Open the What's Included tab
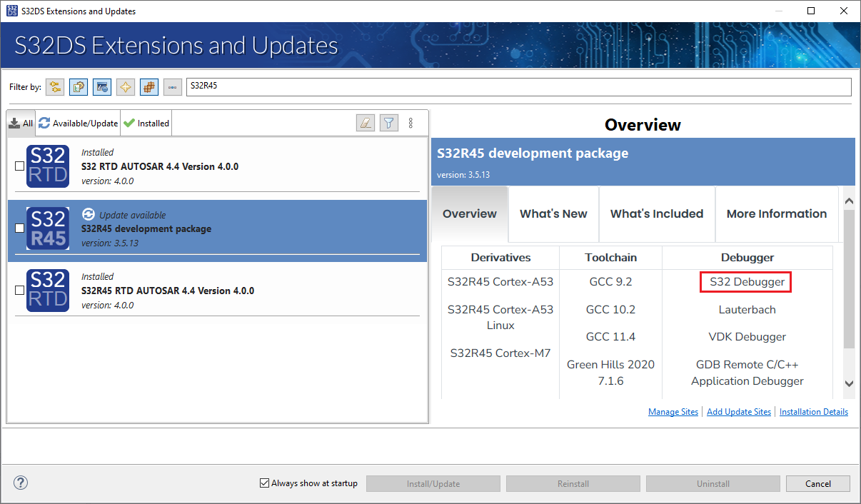Viewport: 861px width, 504px height. pyautogui.click(x=656, y=213)
